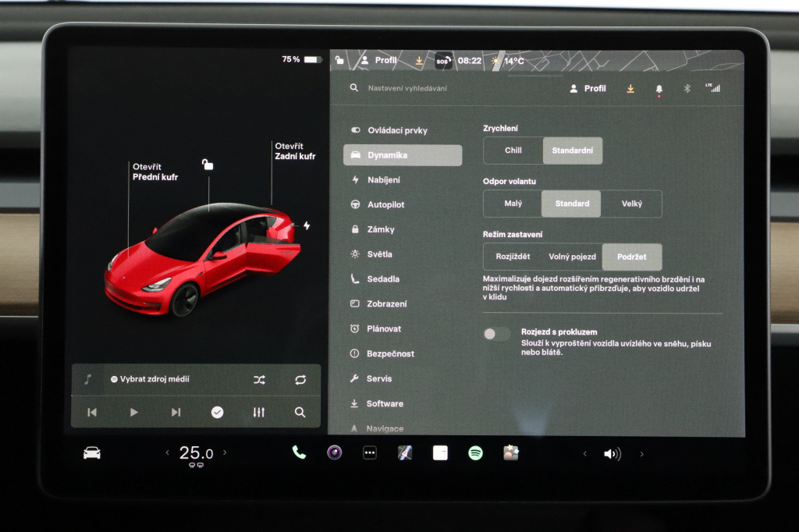Open the software downloads arrow icon
This screenshot has height=532, width=799.
(x=630, y=88)
